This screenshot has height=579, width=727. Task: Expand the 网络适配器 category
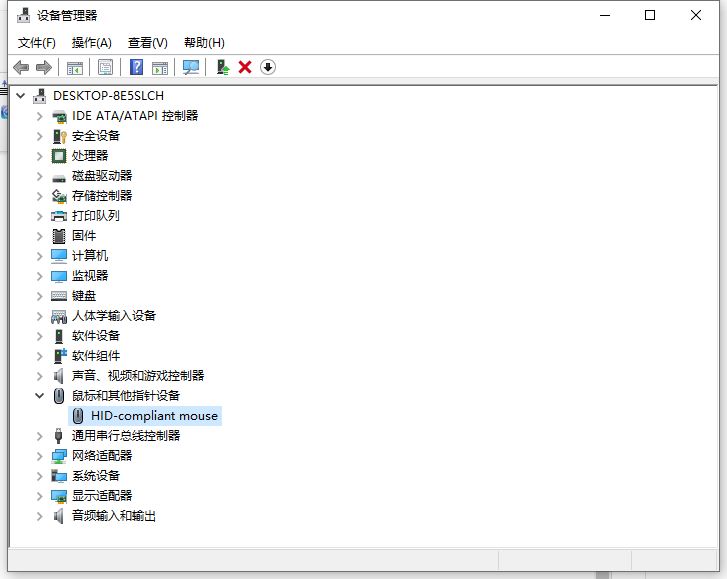click(x=40, y=456)
